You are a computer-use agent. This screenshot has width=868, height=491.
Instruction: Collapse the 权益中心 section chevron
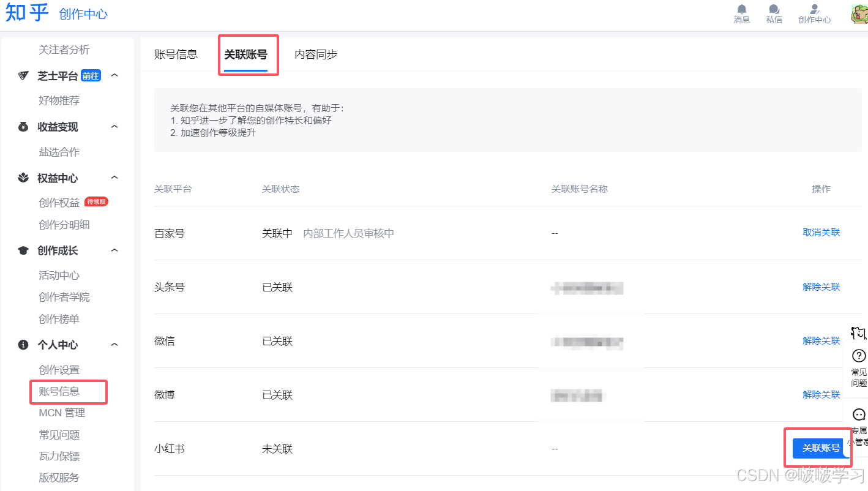(114, 178)
